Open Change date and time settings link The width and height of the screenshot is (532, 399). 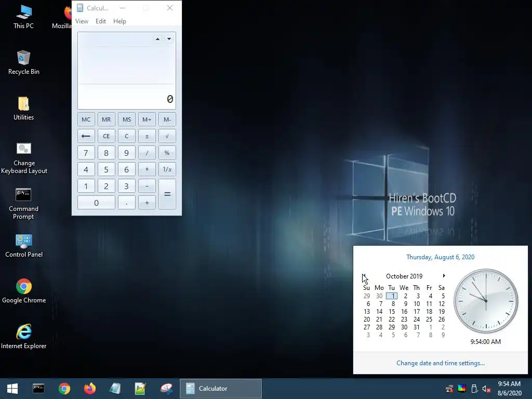pyautogui.click(x=441, y=363)
